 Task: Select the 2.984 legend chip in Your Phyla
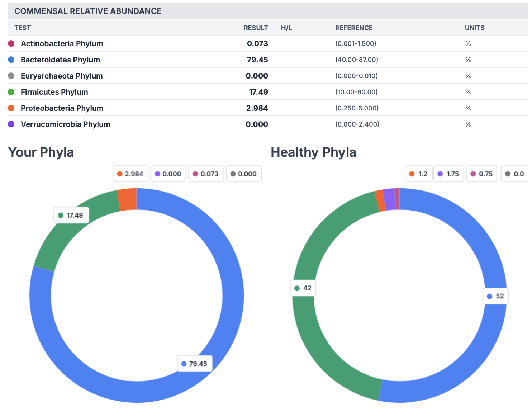(x=130, y=174)
